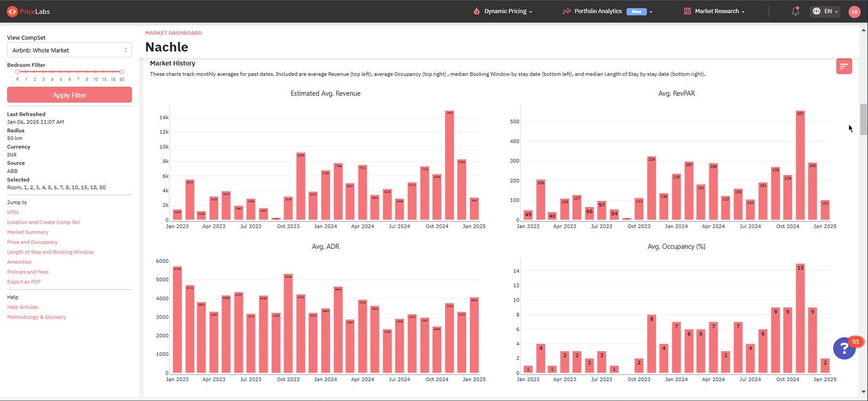Expand the EN language dropdown
Image resolution: width=868 pixels, height=401 pixels.
coord(825,11)
